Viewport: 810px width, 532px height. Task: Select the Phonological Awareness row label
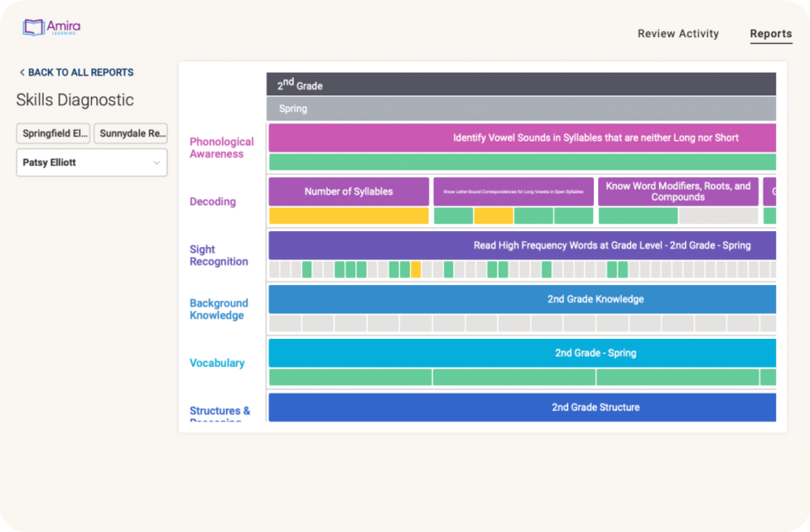[x=222, y=148]
